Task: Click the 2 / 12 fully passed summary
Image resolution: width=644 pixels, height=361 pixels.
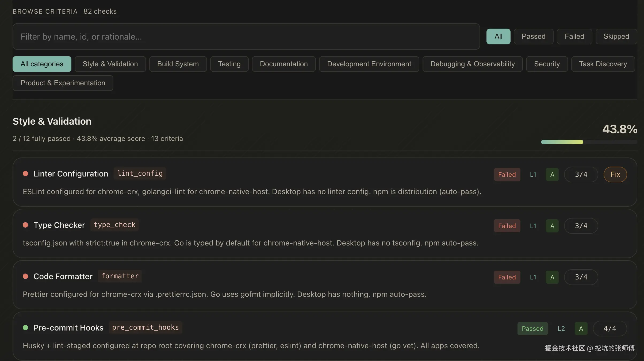Action: click(42, 139)
